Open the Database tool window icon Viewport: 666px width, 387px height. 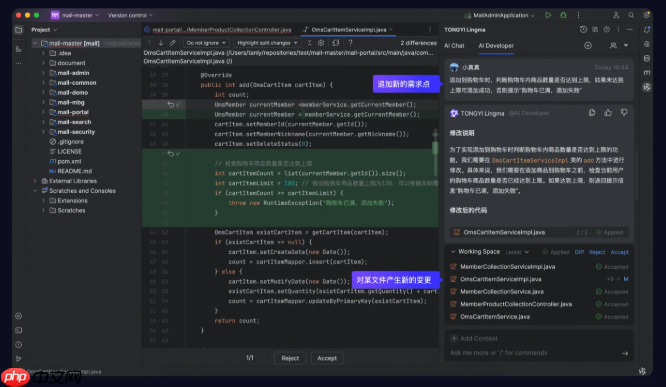pos(647,58)
